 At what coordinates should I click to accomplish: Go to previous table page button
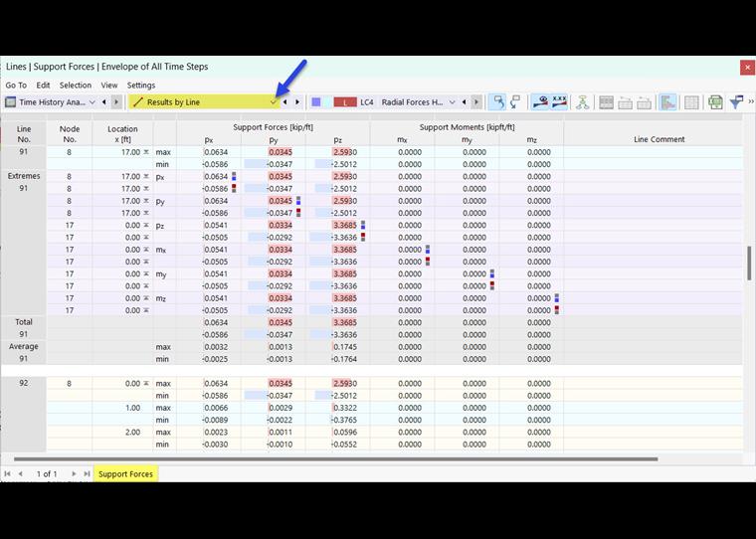[20, 474]
